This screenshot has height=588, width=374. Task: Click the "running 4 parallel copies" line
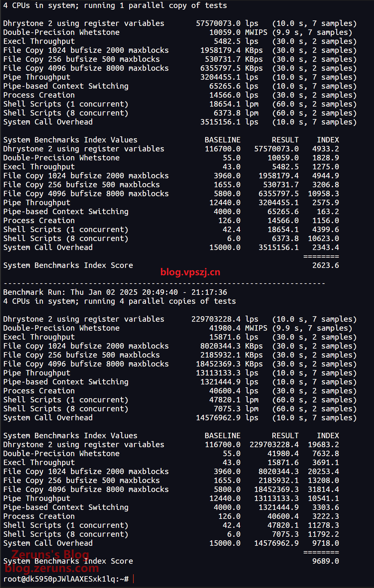(x=119, y=301)
